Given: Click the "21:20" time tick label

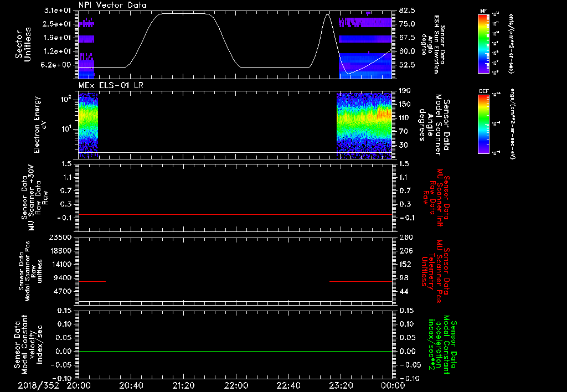Looking at the screenshot, I should [183, 385].
